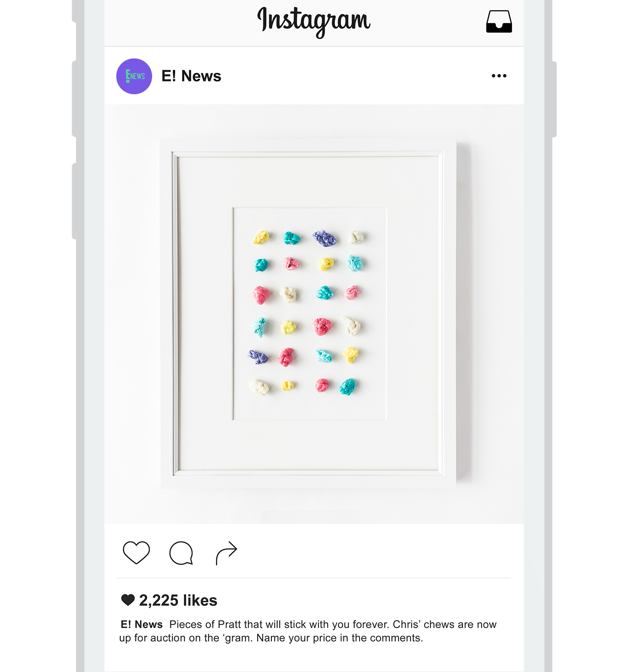Flip the phone's small silent switch
This screenshot has width=625, height=672.
(x=74, y=11)
